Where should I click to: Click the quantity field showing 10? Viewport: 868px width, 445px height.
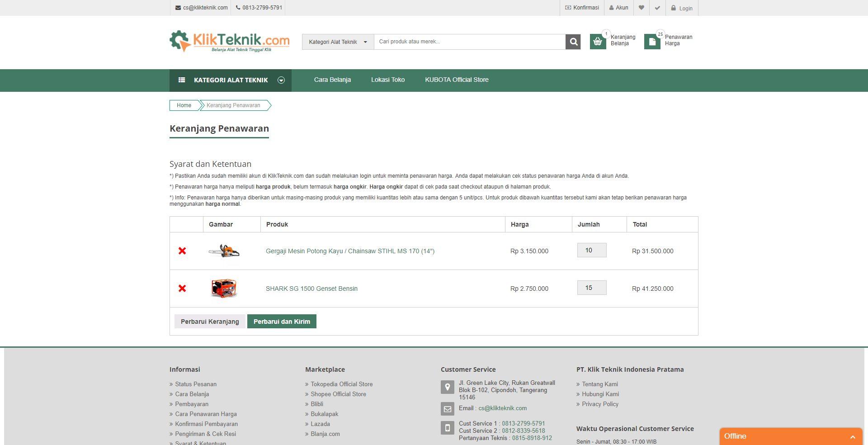click(x=592, y=250)
